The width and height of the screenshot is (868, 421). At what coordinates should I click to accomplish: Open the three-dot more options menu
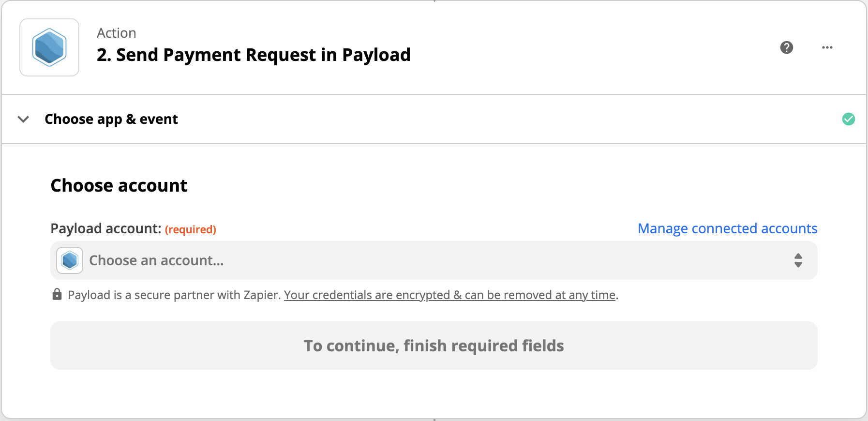tap(827, 47)
